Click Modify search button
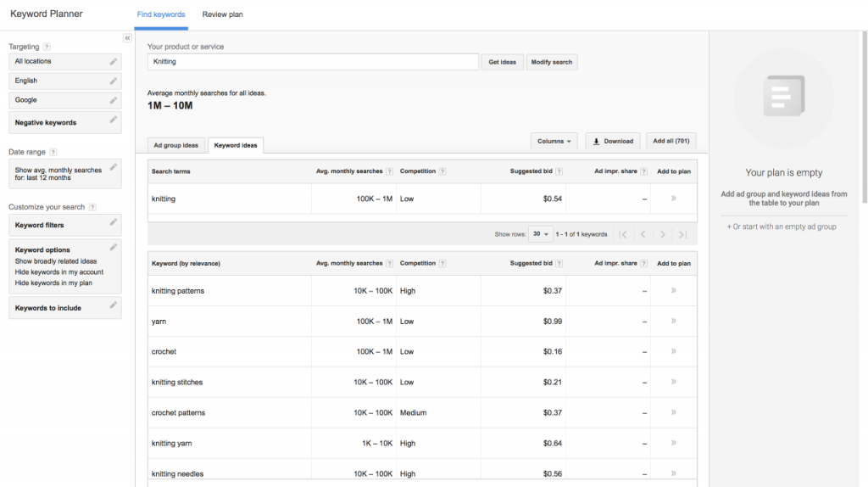This screenshot has height=487, width=868. (552, 62)
